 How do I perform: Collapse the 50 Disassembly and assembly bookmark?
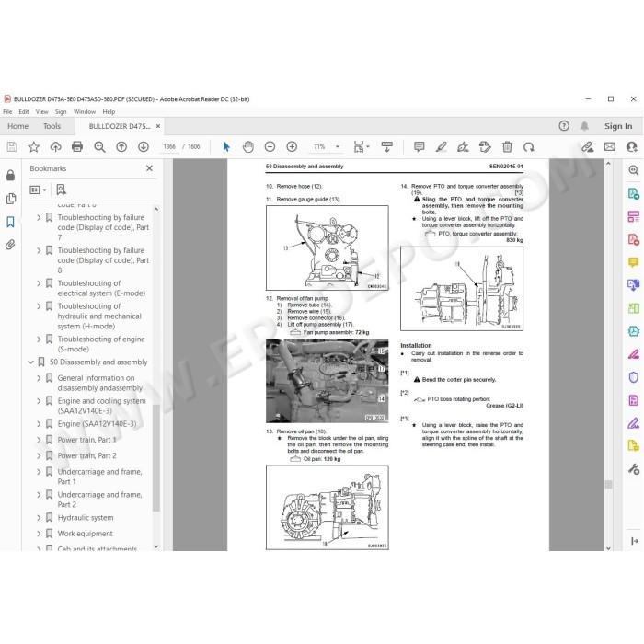click(x=30, y=362)
